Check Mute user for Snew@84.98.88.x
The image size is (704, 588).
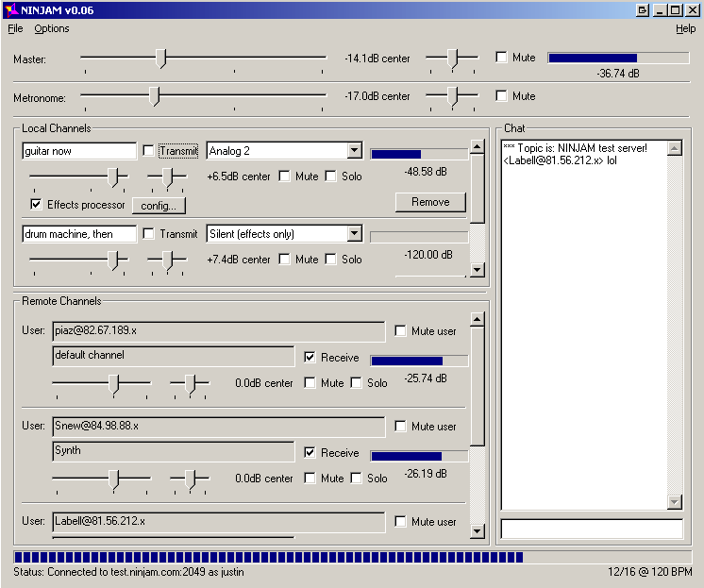click(x=401, y=427)
